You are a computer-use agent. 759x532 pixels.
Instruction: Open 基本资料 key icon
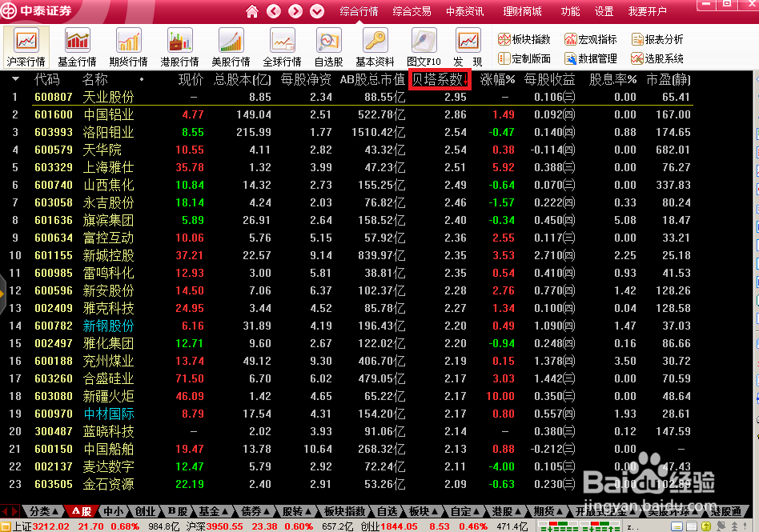click(x=375, y=47)
